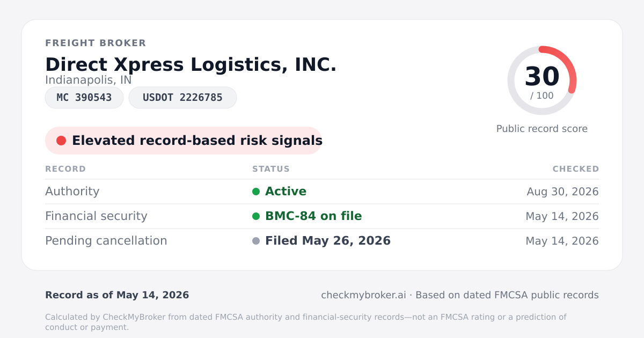This screenshot has height=338, width=644.
Task: Click the STATUS column header
Action: click(271, 169)
